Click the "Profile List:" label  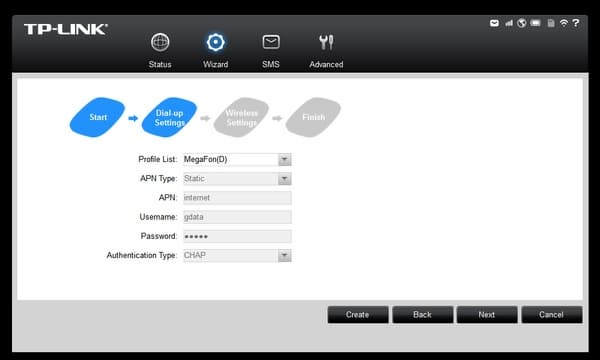[158, 159]
